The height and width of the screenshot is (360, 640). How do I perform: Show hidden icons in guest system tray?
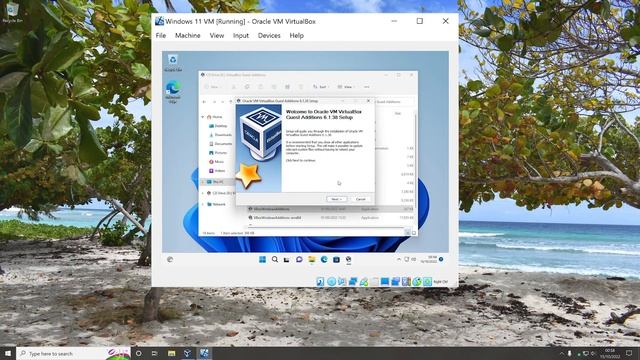click(x=399, y=259)
